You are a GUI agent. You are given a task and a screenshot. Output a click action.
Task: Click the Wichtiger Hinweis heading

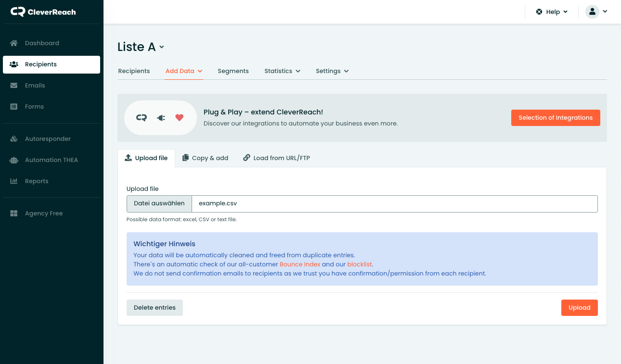point(164,244)
